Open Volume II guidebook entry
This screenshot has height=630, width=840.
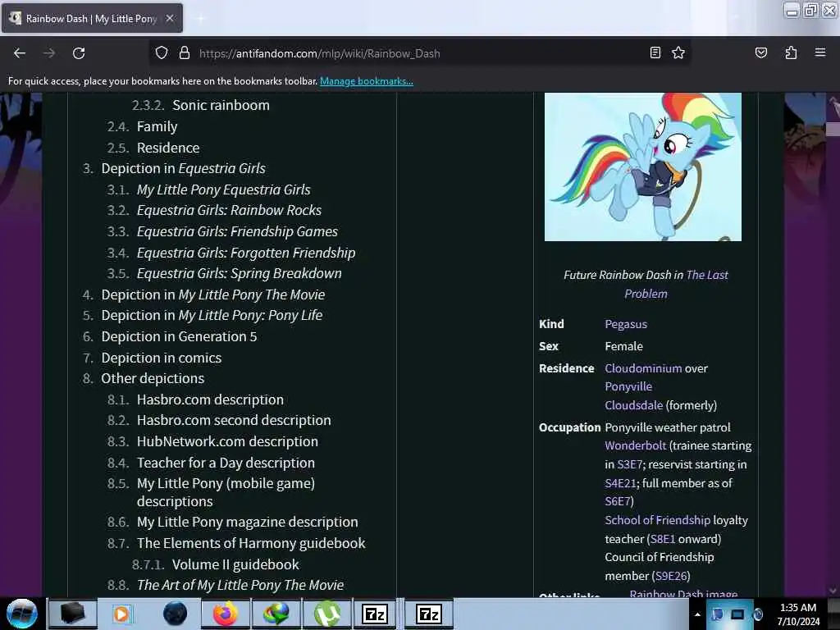pos(235,564)
